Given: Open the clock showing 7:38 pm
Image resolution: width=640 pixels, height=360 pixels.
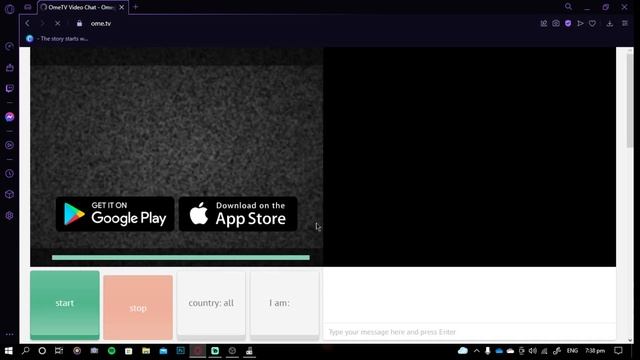Looking at the screenshot, I should [x=595, y=351].
